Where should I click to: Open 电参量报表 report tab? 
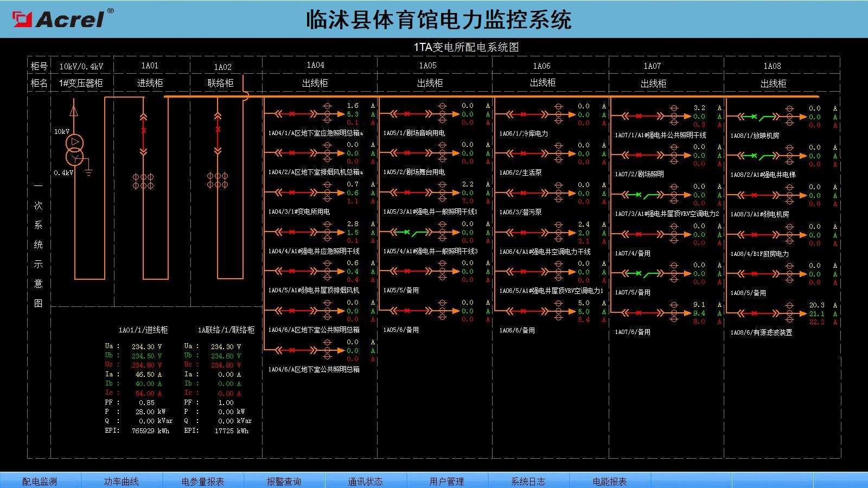[x=203, y=481]
